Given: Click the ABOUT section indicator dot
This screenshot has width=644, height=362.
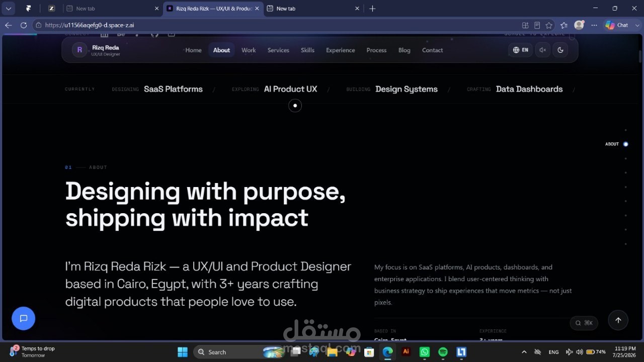Looking at the screenshot, I should pos(626,144).
